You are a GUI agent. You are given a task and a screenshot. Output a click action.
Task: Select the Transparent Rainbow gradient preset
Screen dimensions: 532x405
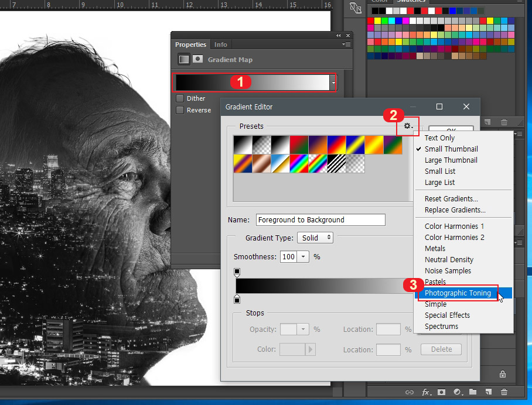(318, 164)
